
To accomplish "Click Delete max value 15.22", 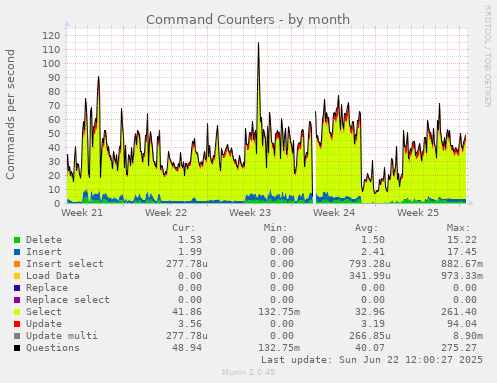I will pyautogui.click(x=462, y=240).
